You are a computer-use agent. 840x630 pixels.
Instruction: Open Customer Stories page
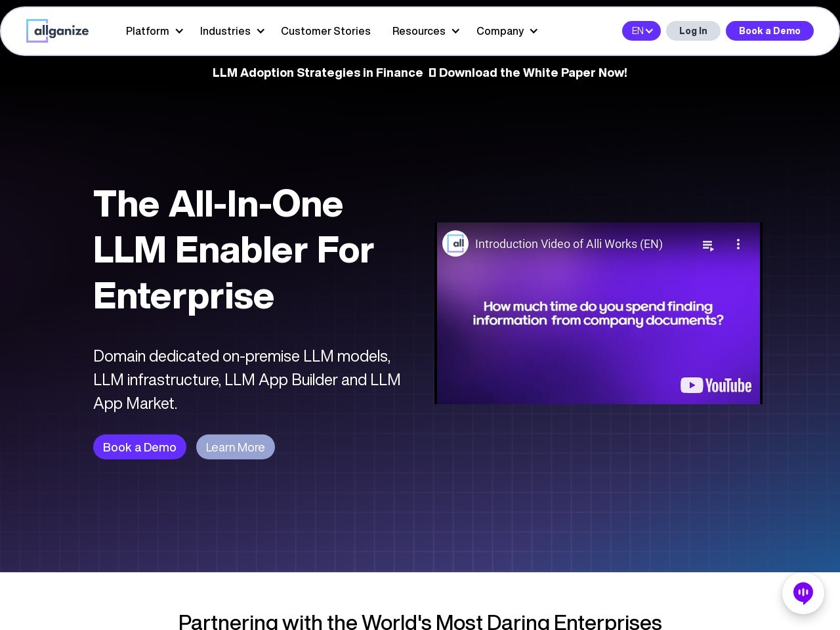click(325, 31)
